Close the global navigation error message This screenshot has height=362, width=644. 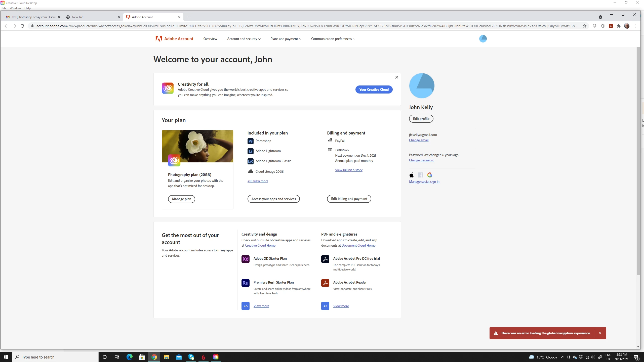(600, 333)
